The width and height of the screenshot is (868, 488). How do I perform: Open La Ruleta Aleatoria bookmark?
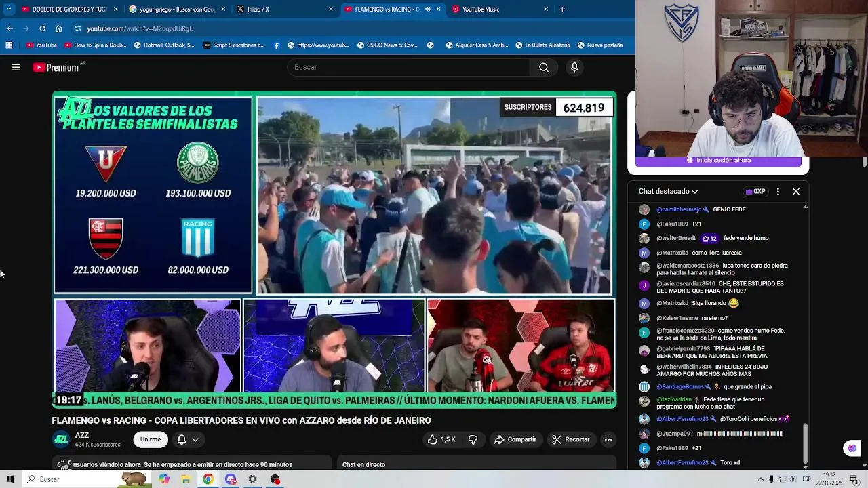(542, 45)
